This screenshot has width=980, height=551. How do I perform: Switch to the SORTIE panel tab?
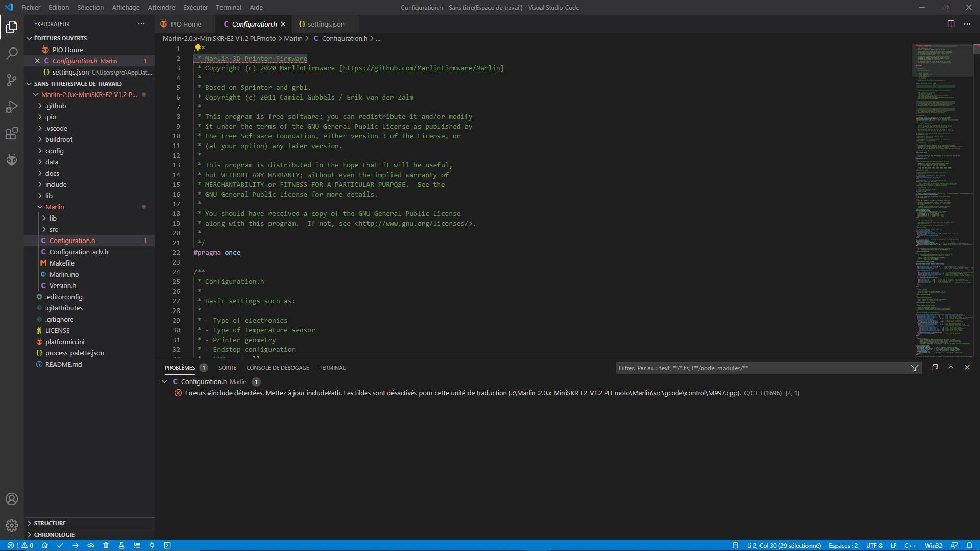[x=227, y=368]
